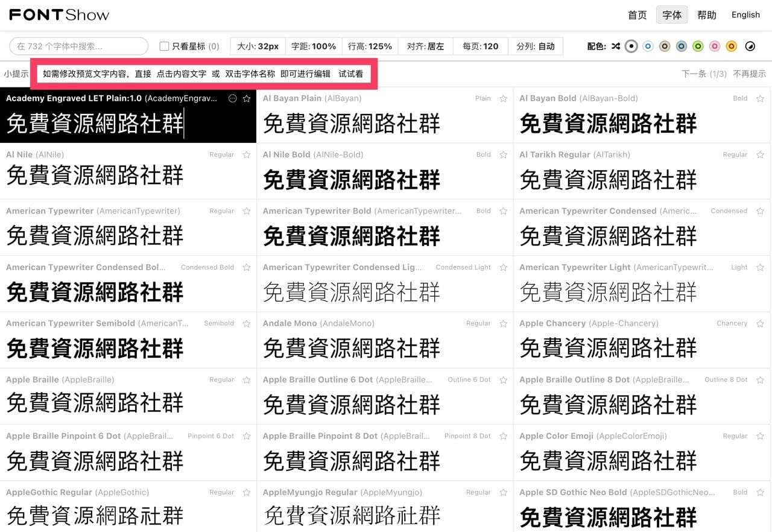Star the Academy Engraved LET Plain font
The image size is (772, 532).
tap(247, 98)
